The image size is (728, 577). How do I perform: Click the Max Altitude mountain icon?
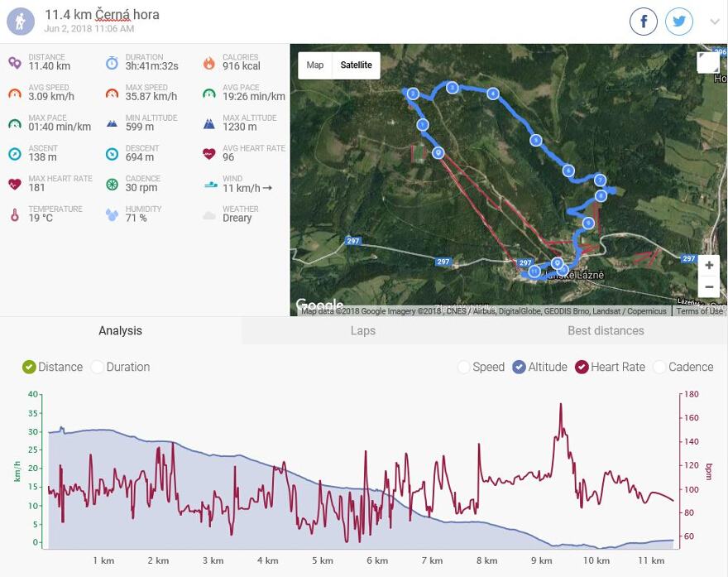(x=209, y=123)
